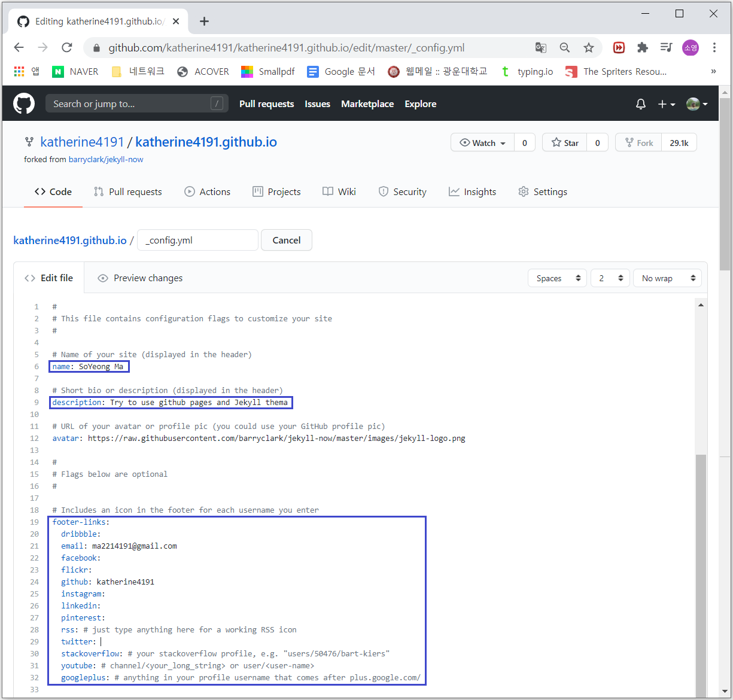This screenshot has height=700, width=733.
Task: Select the Security tab
Action: (x=402, y=192)
